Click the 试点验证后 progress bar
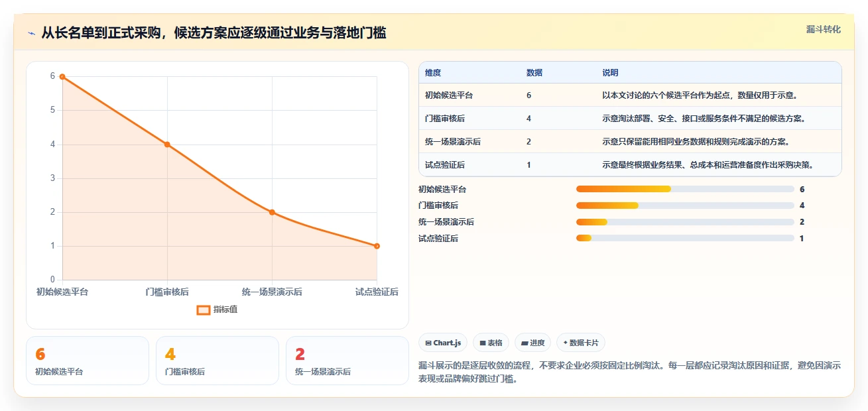Screen dimensions: 868x411 coord(685,238)
